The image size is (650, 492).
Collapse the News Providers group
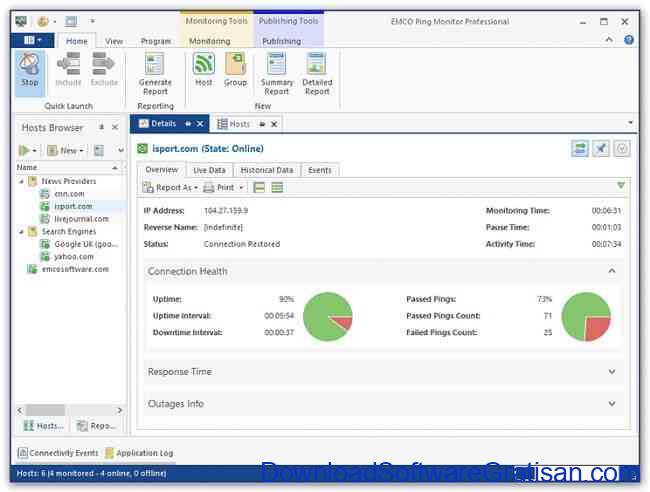tap(21, 181)
